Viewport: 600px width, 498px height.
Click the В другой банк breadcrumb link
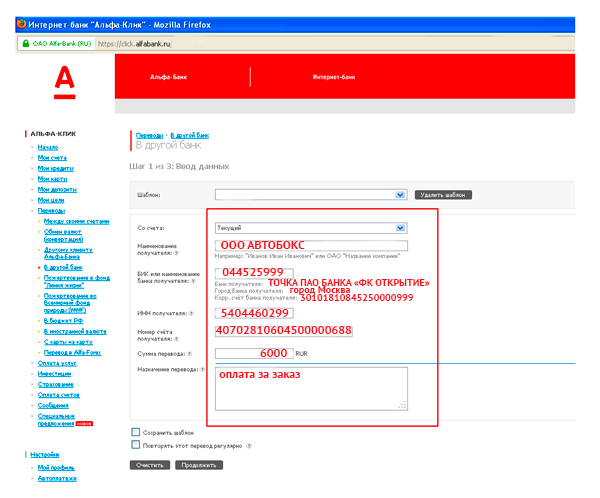(x=189, y=136)
